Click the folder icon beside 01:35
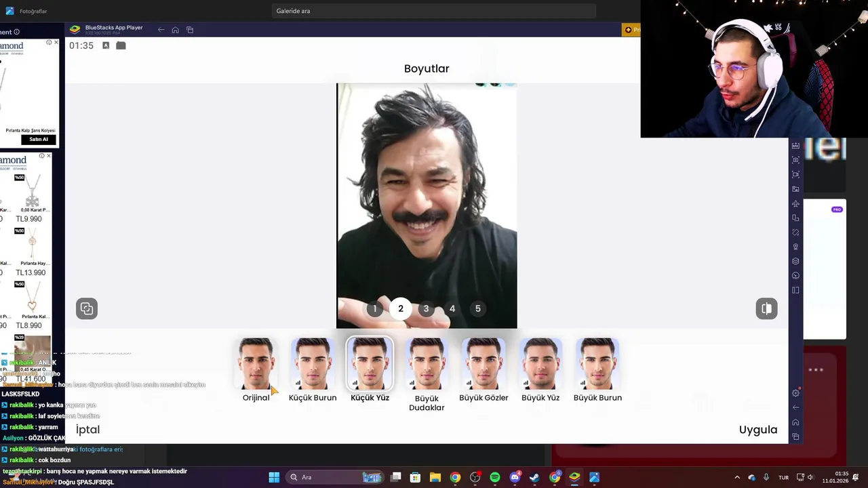Image resolution: width=868 pixels, height=488 pixels. (x=121, y=45)
